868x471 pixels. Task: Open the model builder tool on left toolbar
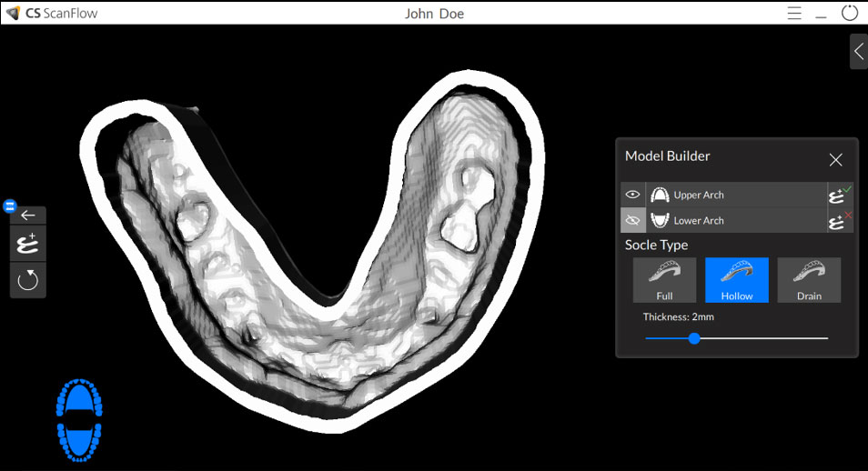coord(27,244)
